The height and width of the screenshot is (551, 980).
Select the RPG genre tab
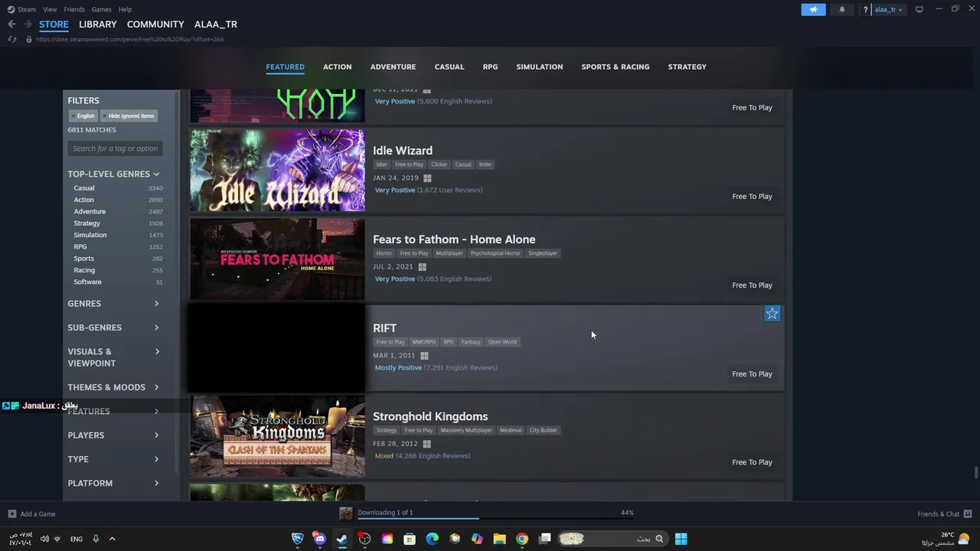(x=490, y=67)
